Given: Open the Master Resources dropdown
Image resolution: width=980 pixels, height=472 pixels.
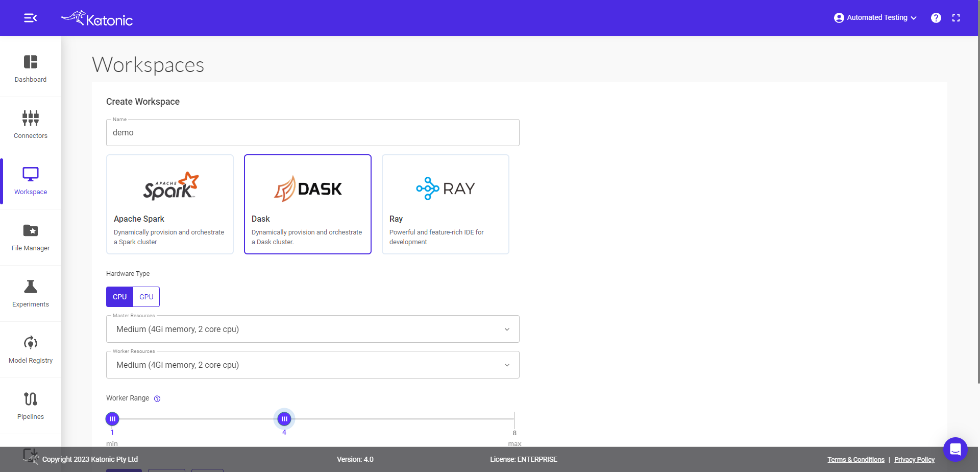Looking at the screenshot, I should point(313,329).
